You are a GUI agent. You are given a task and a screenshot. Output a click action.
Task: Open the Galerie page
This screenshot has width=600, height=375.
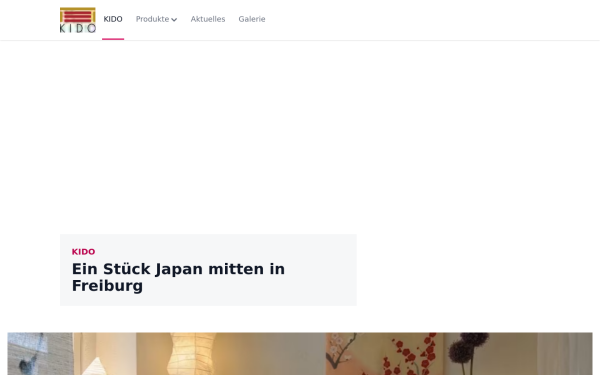(x=252, y=19)
